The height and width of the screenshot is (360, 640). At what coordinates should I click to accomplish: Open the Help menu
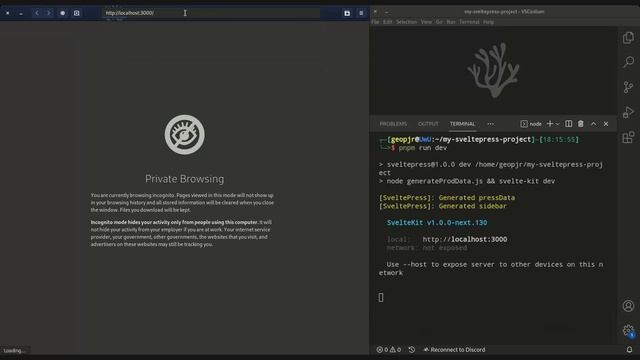click(489, 22)
